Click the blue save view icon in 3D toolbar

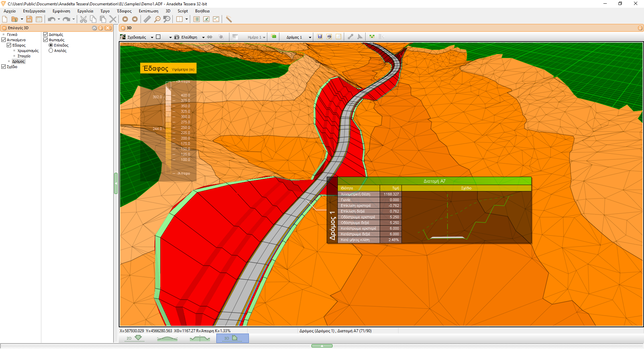tap(320, 37)
